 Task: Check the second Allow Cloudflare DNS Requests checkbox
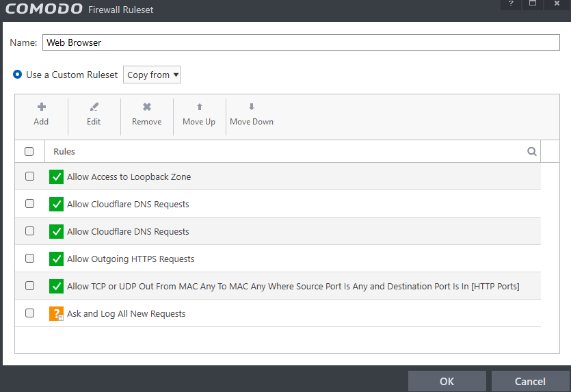(30, 231)
